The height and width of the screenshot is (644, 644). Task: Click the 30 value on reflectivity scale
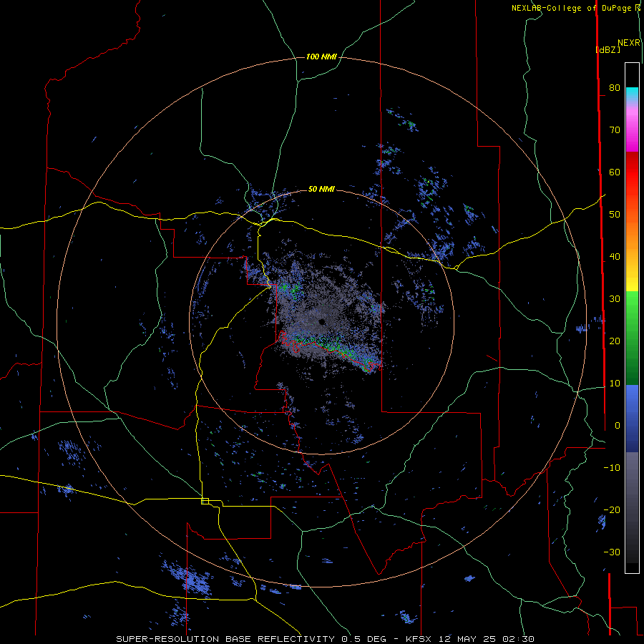click(615, 298)
